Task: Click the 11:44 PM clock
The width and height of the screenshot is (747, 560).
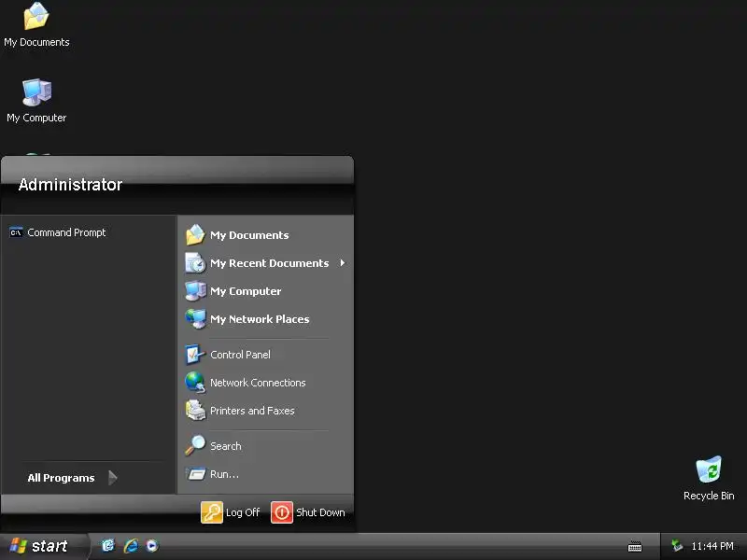Action: 712,546
